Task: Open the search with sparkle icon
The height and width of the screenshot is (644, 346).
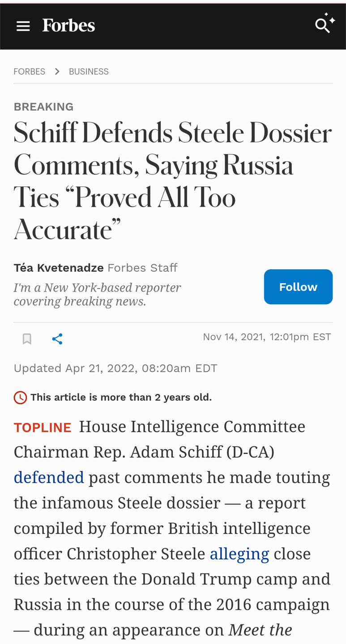Action: point(324,24)
